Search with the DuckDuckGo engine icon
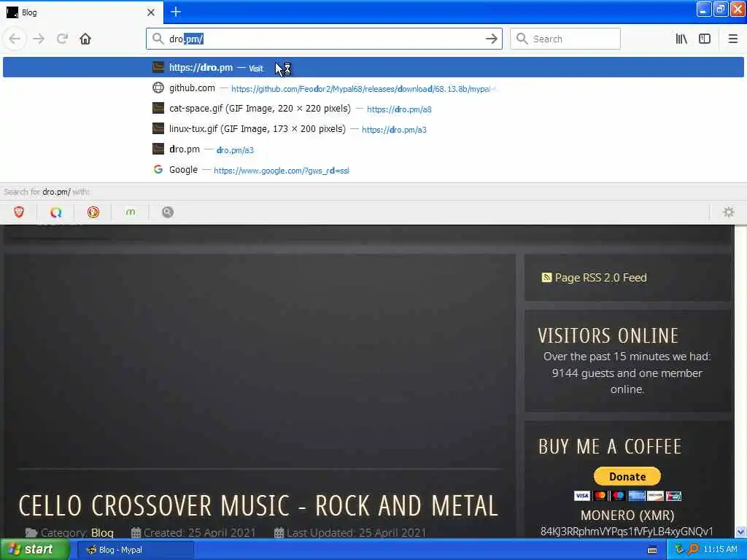Image resolution: width=747 pixels, height=560 pixels. (93, 212)
